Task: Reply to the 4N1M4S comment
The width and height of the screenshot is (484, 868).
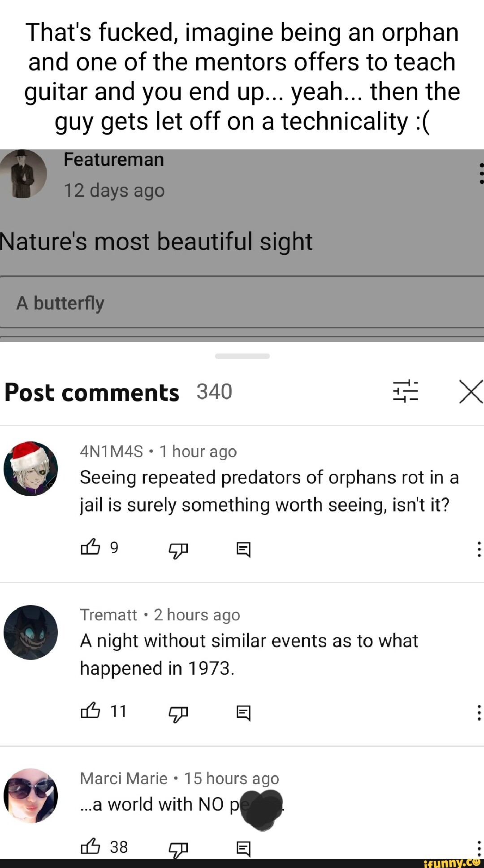Action: 243,549
